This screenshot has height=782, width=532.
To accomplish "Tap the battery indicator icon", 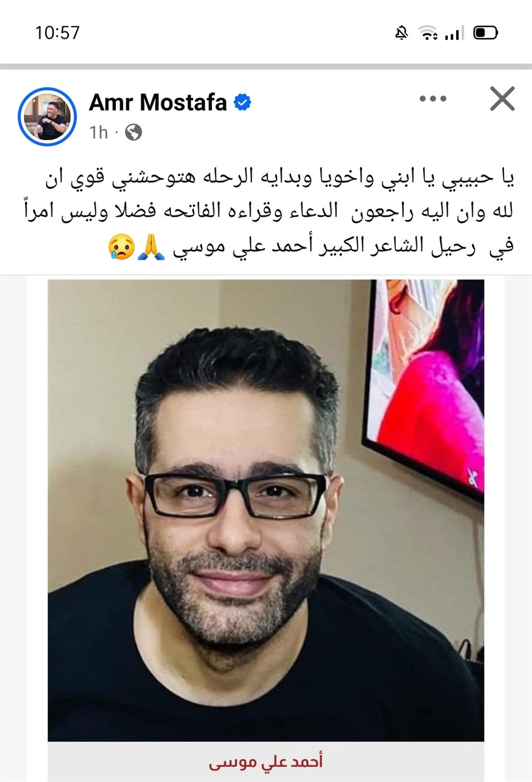I will pos(485,33).
